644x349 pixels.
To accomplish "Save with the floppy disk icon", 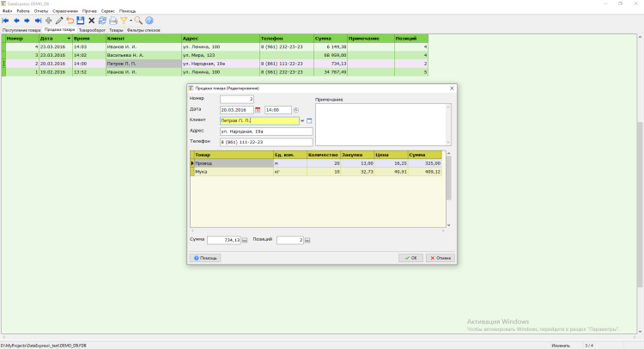I will (x=81, y=21).
